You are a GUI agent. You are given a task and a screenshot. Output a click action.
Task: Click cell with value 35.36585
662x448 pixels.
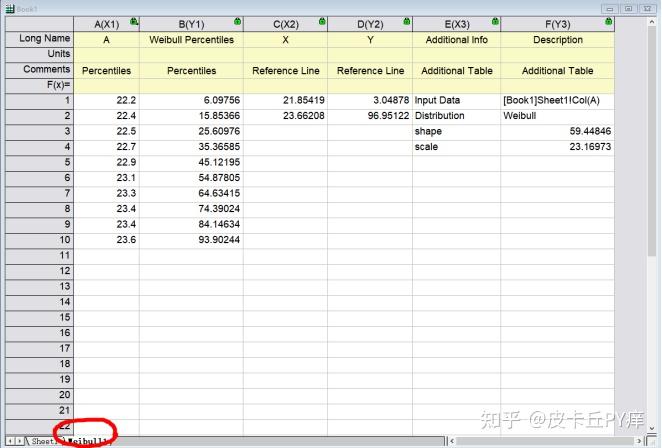[x=191, y=147]
